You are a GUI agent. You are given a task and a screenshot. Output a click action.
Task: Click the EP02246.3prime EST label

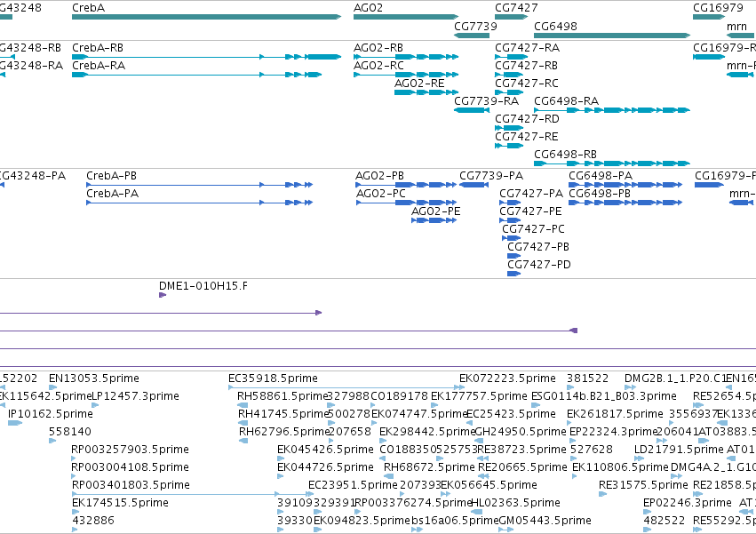click(x=688, y=503)
